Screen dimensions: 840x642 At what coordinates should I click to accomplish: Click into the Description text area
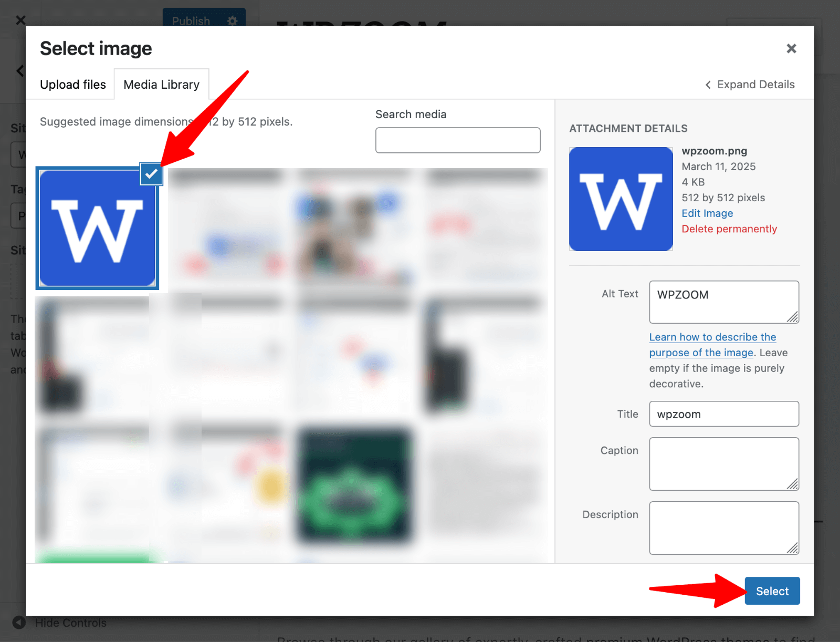[x=724, y=528]
